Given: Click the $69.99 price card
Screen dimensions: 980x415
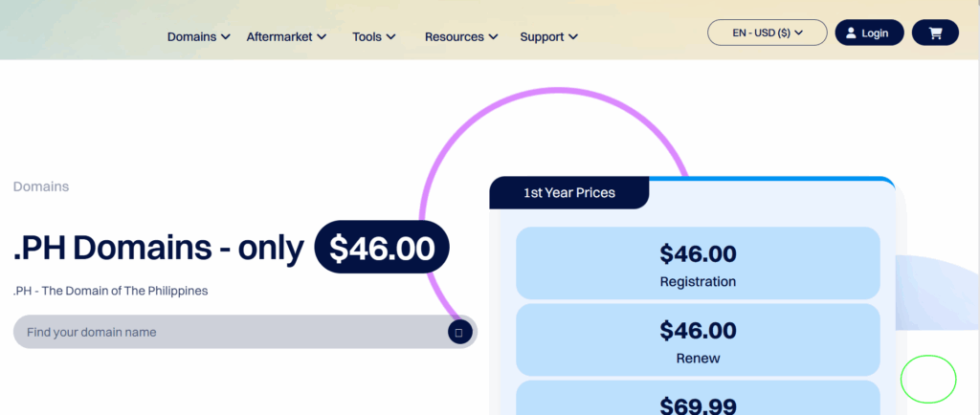Looking at the screenshot, I should pos(698,398).
